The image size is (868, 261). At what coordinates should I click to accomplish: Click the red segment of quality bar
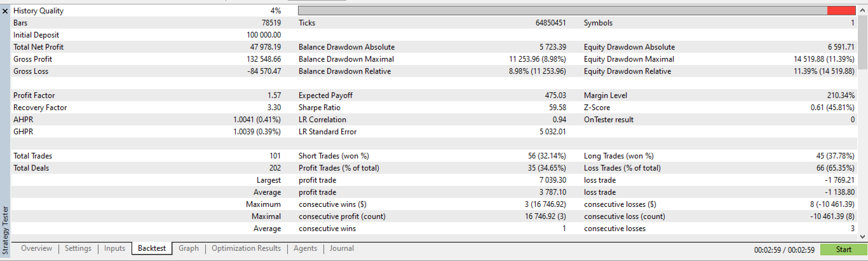(x=841, y=11)
